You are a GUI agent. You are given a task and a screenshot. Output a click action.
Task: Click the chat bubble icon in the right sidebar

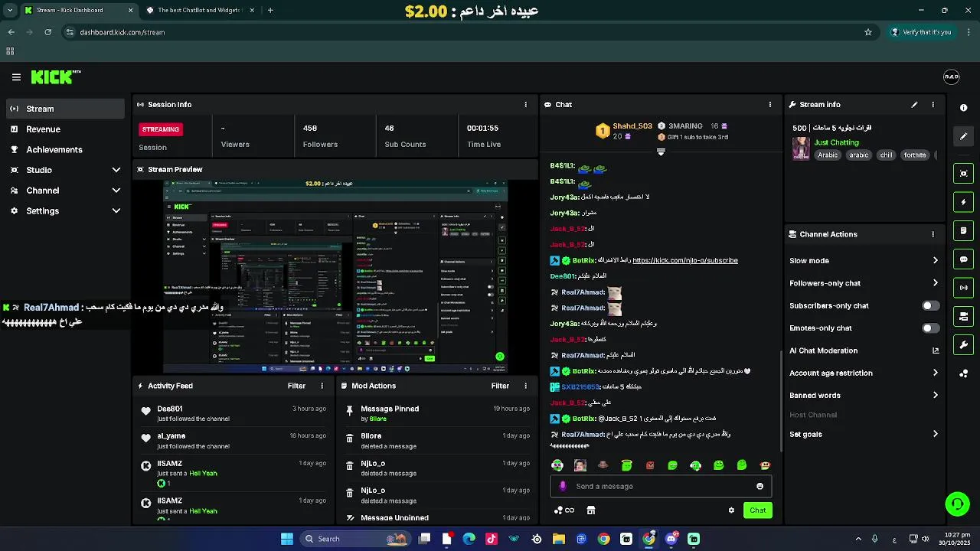pos(964,259)
